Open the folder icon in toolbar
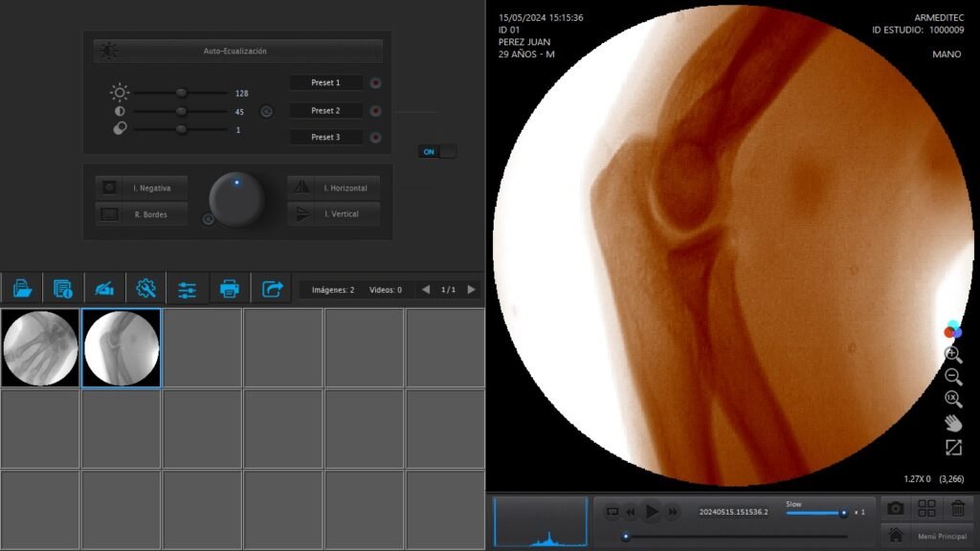Screen dimensions: 980x551 click(22, 288)
